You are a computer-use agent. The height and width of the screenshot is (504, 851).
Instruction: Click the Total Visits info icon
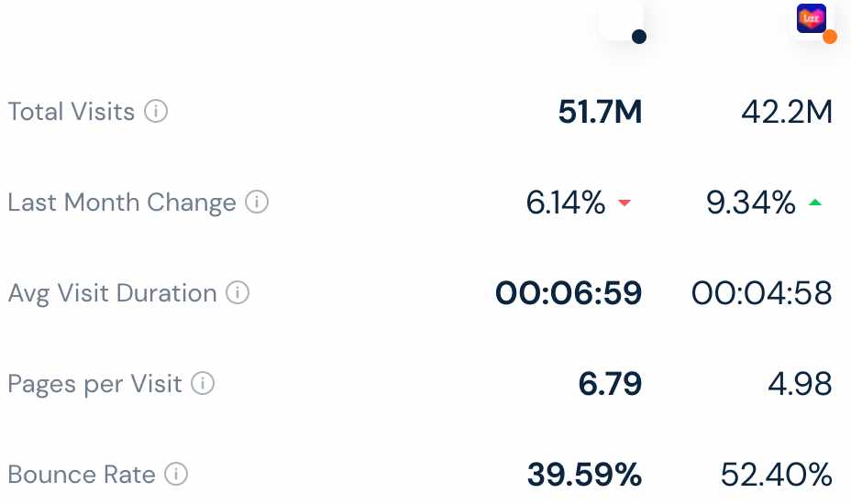156,111
